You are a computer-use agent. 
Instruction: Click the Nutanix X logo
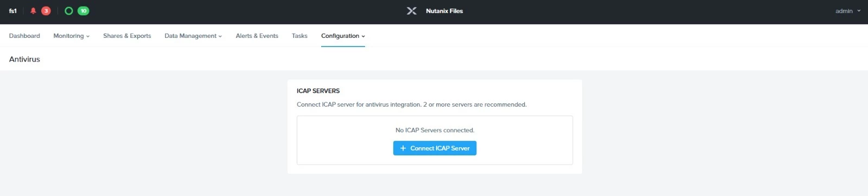click(x=412, y=11)
